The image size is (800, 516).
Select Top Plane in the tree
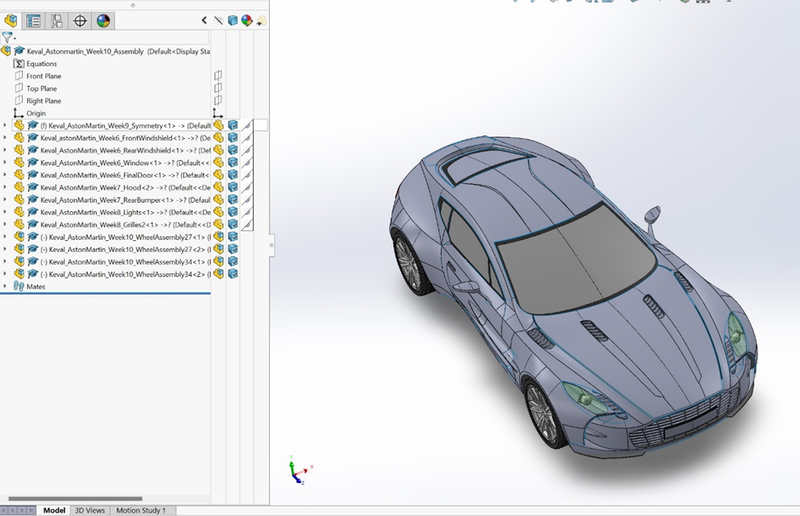[x=42, y=88]
